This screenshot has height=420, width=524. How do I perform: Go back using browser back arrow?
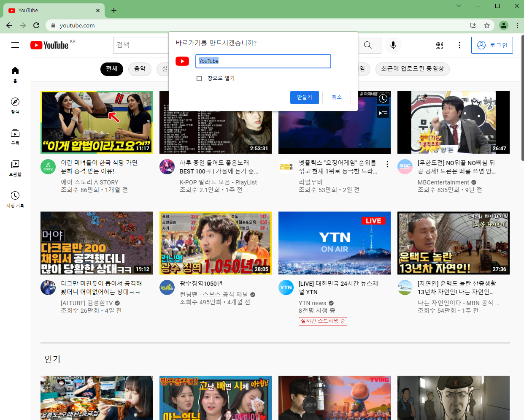coord(9,25)
